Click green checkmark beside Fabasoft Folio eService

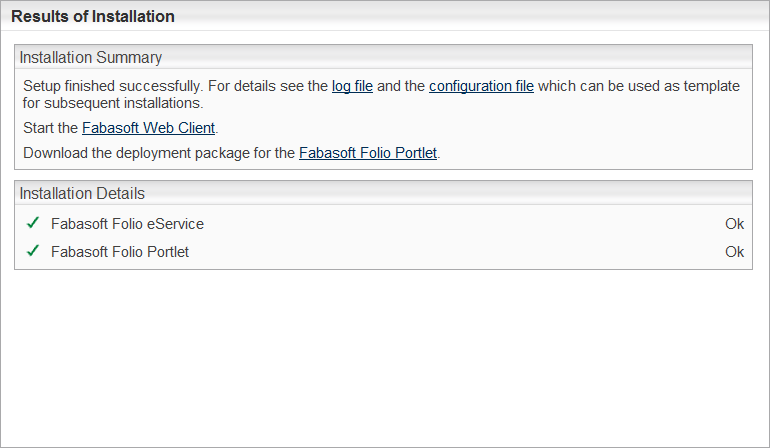point(33,224)
